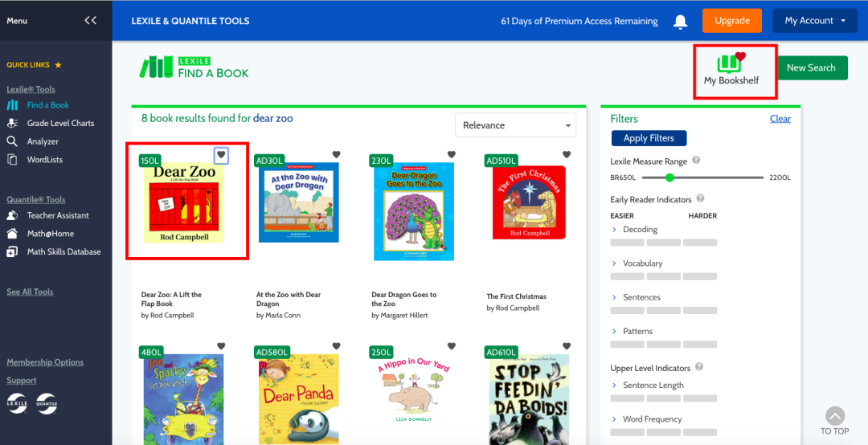868x445 pixels.
Task: Click the Math Skills Database icon
Action: [x=12, y=252]
